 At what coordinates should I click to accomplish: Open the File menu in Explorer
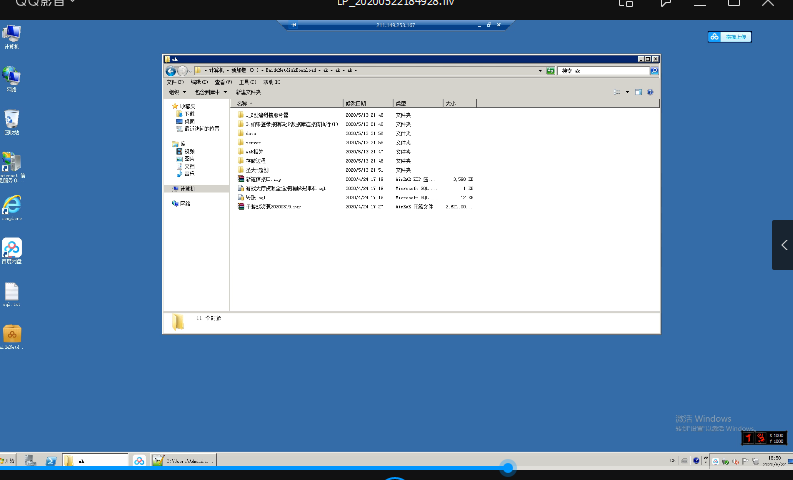point(174,82)
